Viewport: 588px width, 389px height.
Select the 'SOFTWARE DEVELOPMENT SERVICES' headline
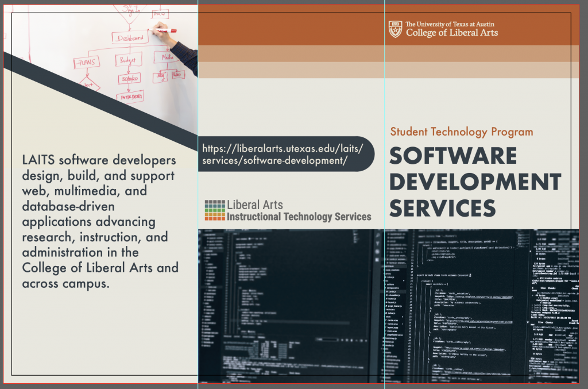click(475, 182)
